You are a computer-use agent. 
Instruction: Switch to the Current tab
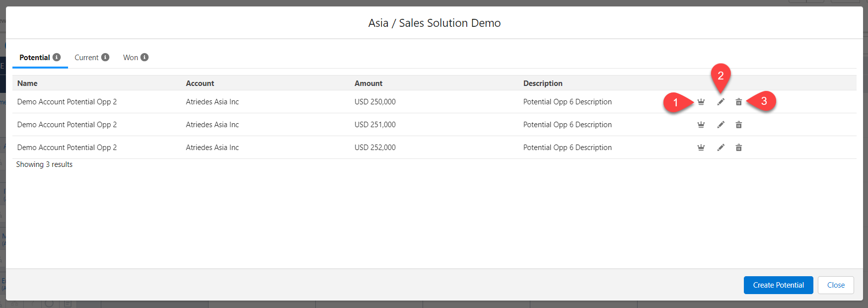tap(86, 58)
